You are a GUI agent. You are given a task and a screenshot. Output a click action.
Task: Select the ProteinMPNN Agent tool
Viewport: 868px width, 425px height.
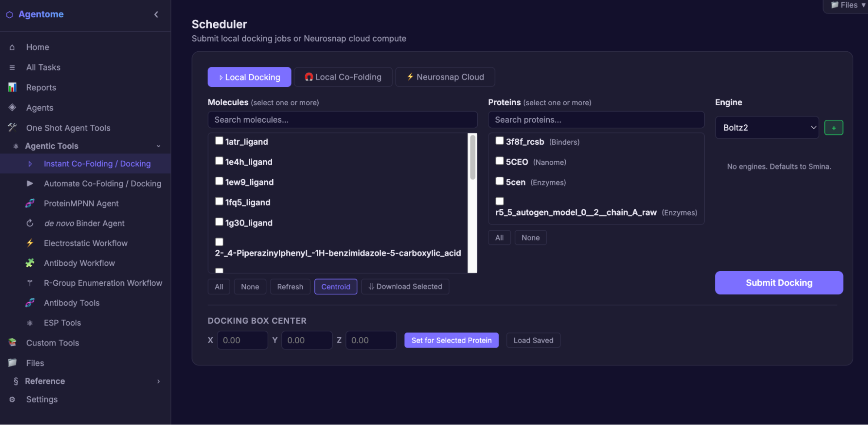pos(81,203)
